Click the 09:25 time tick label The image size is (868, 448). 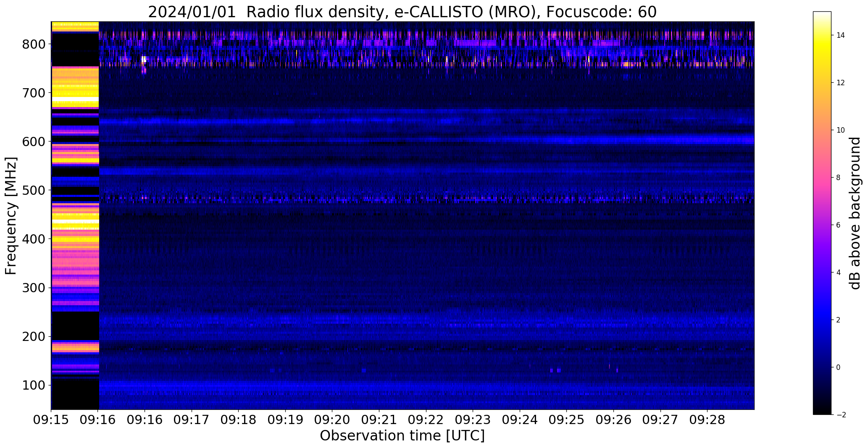pyautogui.click(x=566, y=419)
